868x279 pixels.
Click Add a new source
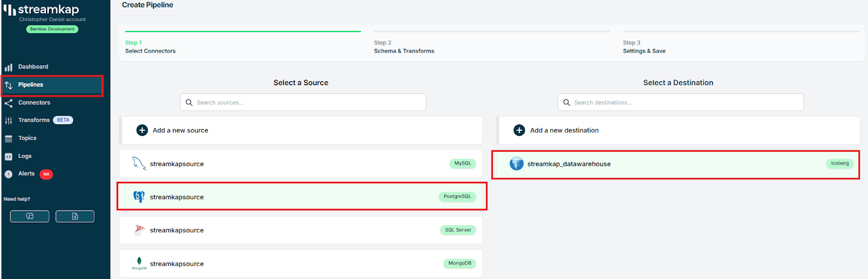[301, 130]
